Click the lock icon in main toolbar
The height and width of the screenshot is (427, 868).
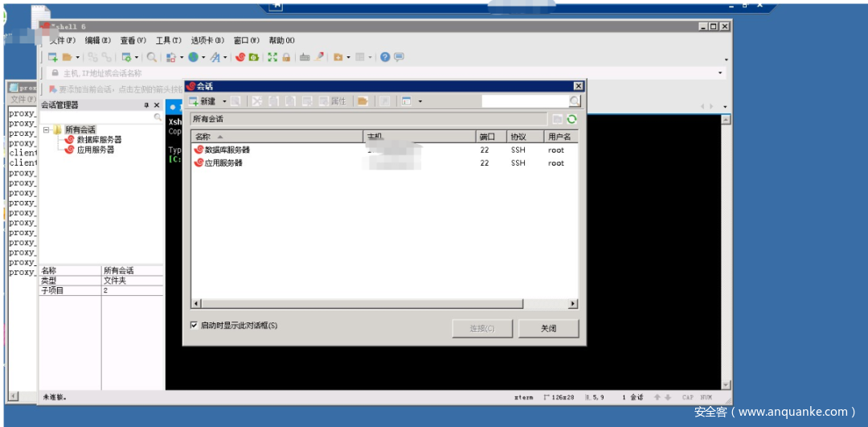click(x=286, y=57)
